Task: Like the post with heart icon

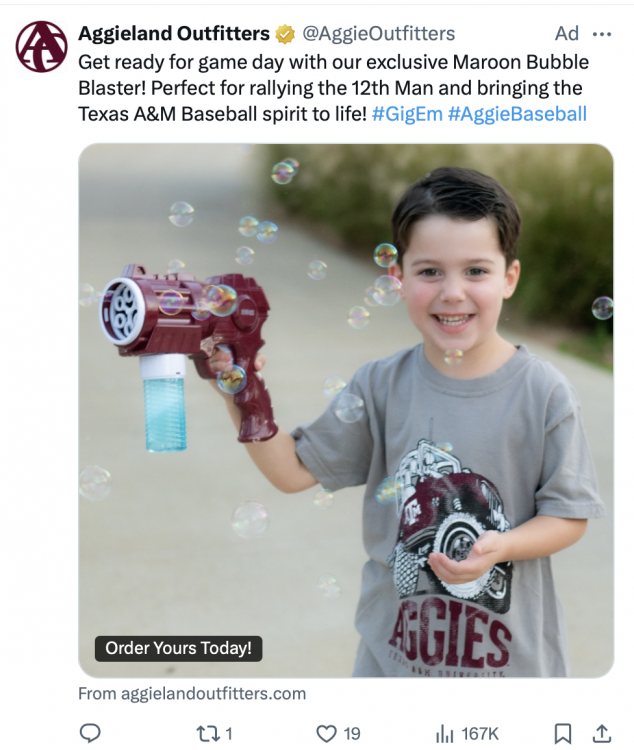Action: pos(326,733)
